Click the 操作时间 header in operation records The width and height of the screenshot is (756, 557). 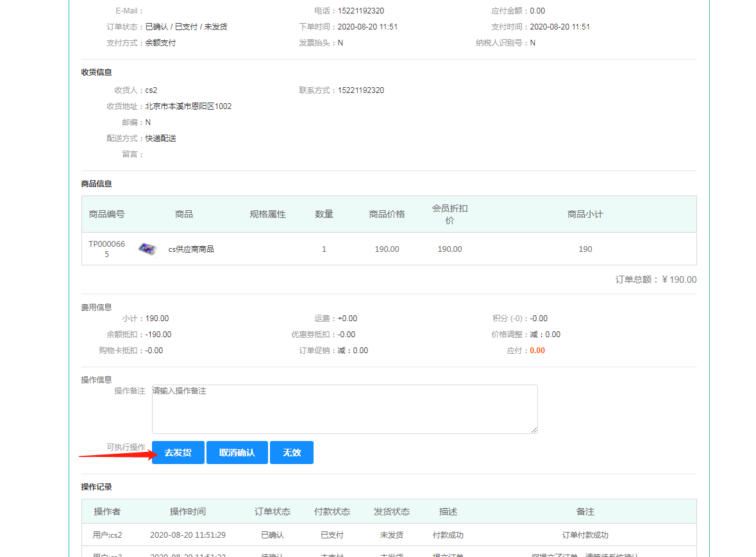coord(187,511)
